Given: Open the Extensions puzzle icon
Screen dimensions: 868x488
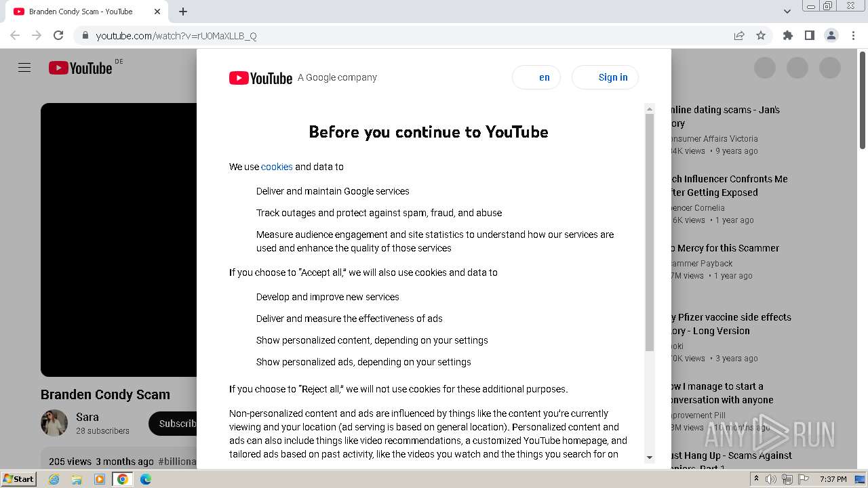Looking at the screenshot, I should (787, 35).
